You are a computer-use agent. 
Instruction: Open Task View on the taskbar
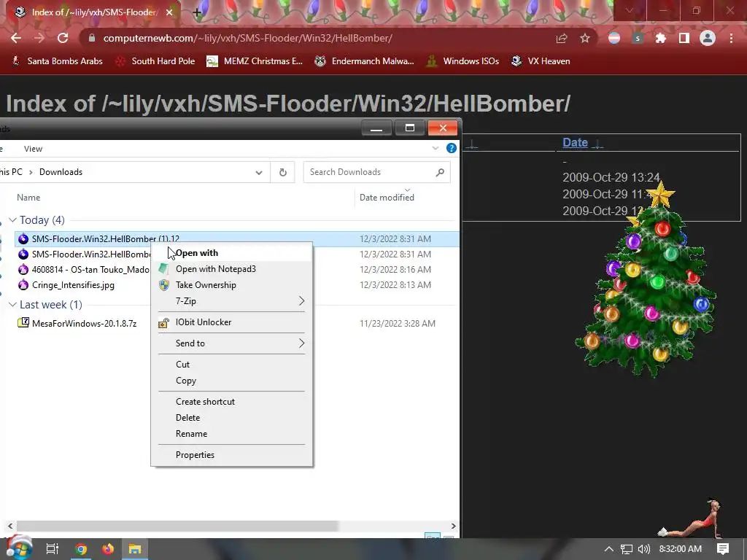pos(52,549)
